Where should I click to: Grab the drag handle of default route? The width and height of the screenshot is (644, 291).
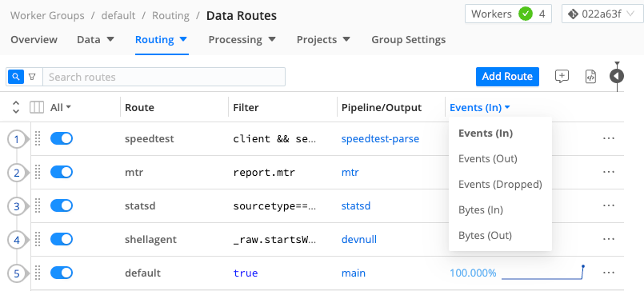38,273
